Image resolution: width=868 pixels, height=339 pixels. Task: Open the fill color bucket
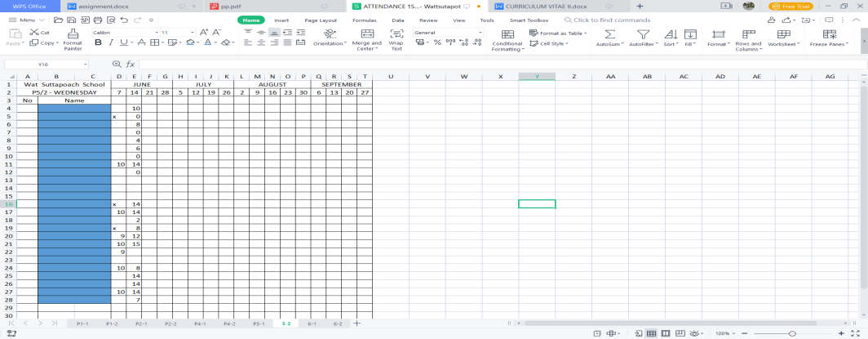click(190, 42)
